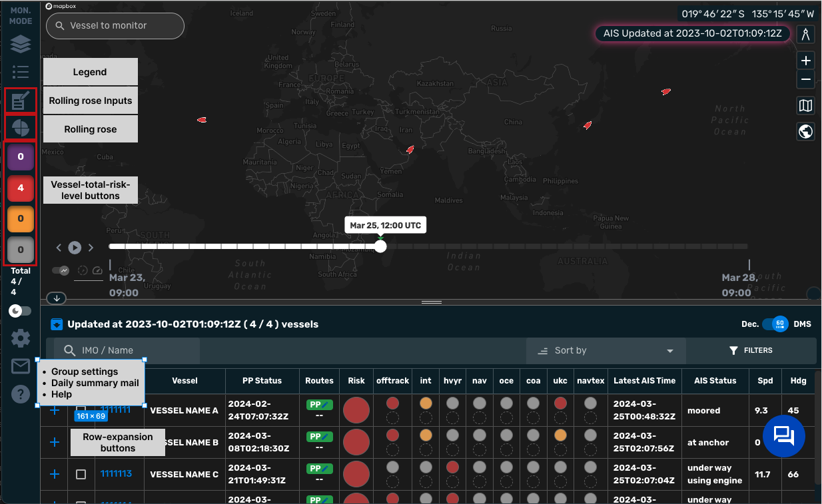Open daily summary mail envelope icon
Viewport: 822px width, 504px height.
click(x=20, y=366)
